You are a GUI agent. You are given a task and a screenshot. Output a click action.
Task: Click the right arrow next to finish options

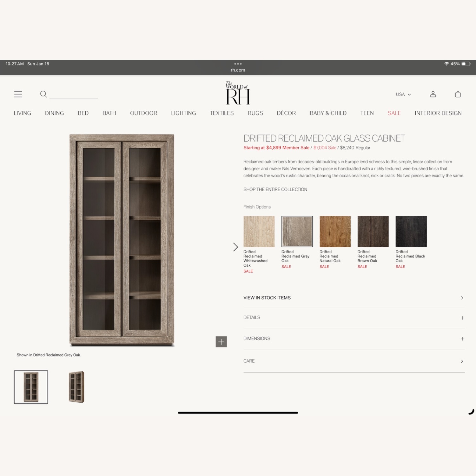236,247
